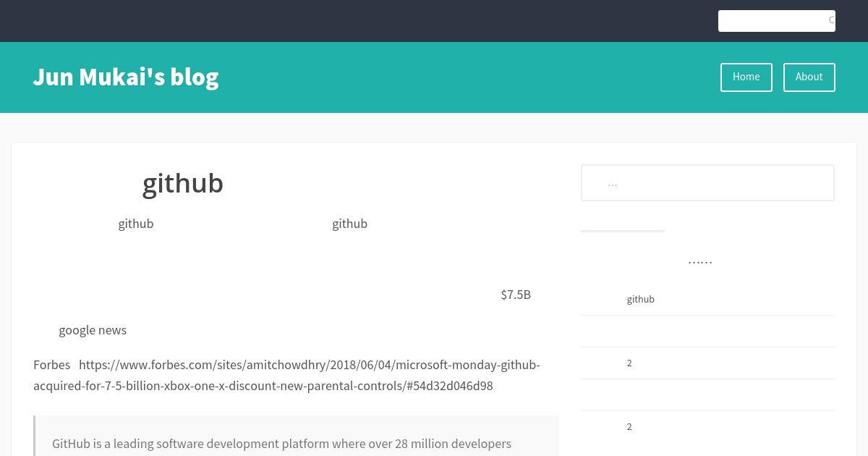The width and height of the screenshot is (868, 456).
Task: Click the sidebar search field with ellipsis placeholder
Action: 707,183
